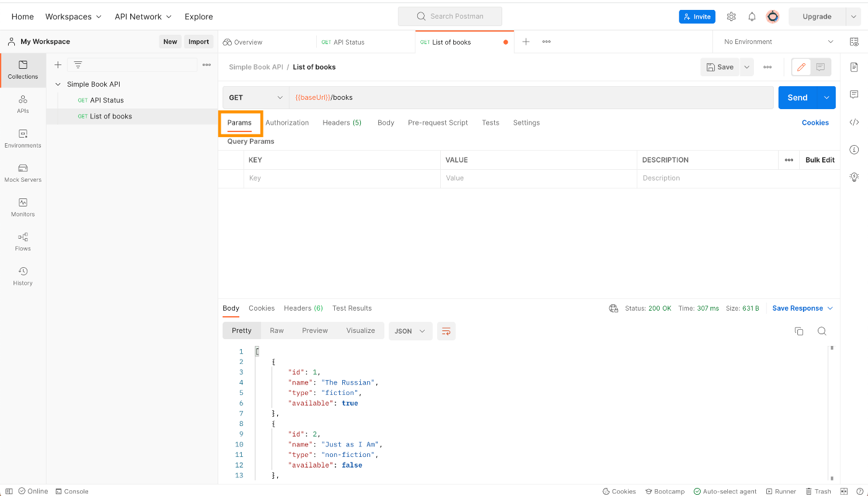Open the Upgrade dropdown arrow
Screen dimensions: 868x496
pos(854,17)
